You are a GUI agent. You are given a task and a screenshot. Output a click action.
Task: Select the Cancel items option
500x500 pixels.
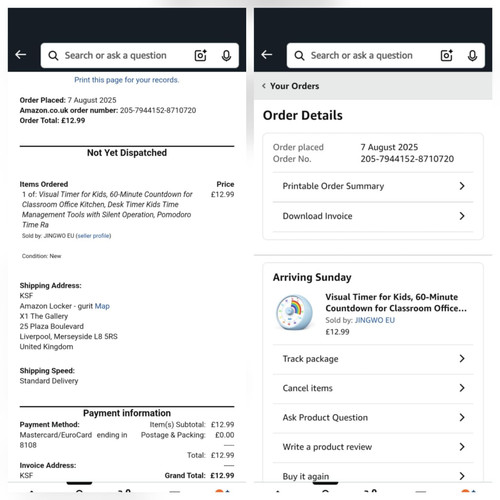click(x=373, y=388)
